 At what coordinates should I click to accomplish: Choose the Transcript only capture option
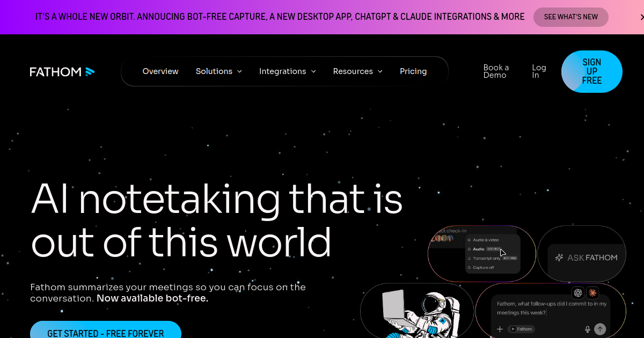pyautogui.click(x=492, y=258)
